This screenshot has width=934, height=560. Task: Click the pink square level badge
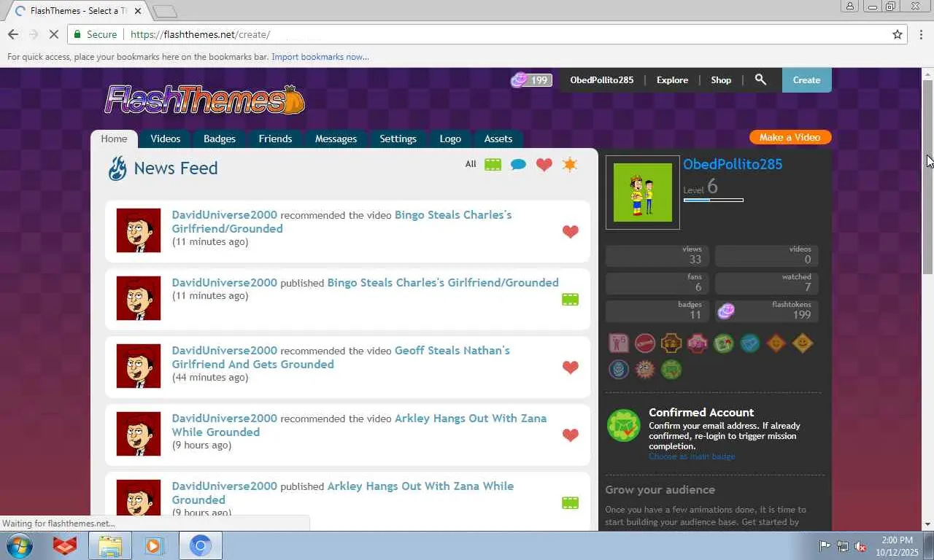(x=618, y=343)
